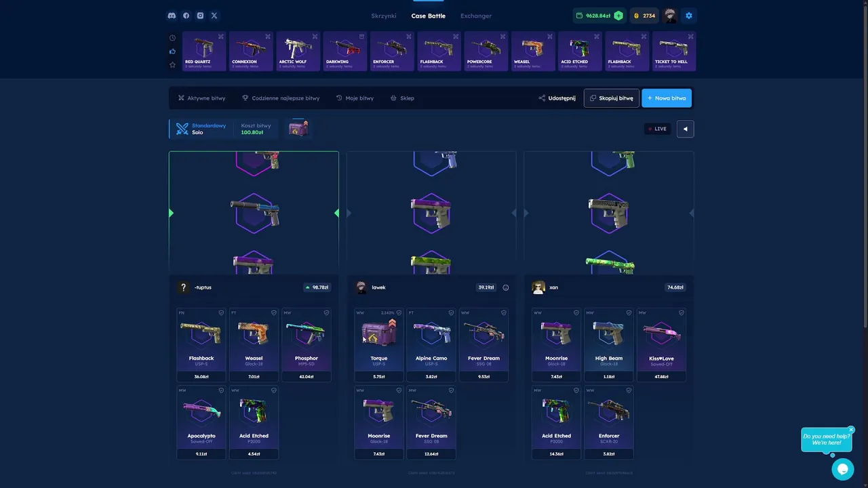868x488 pixels.
Task: Open the X (Twitter) social link icon
Action: (x=214, y=16)
